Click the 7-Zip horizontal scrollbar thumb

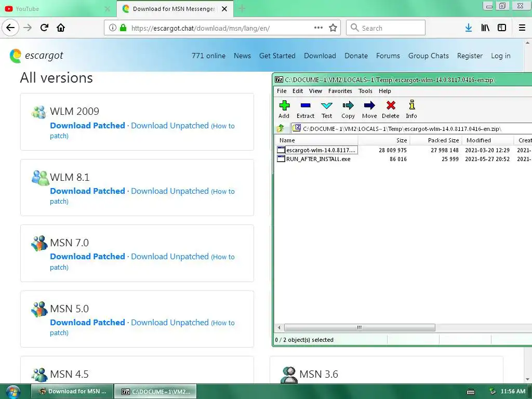(x=360, y=327)
